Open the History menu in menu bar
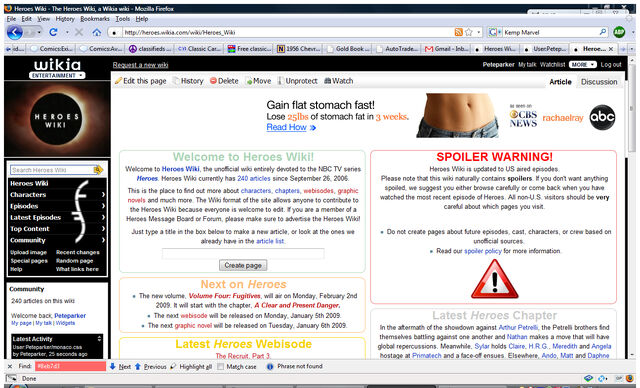Image resolution: width=640 pixels, height=388 pixels. tap(65, 19)
